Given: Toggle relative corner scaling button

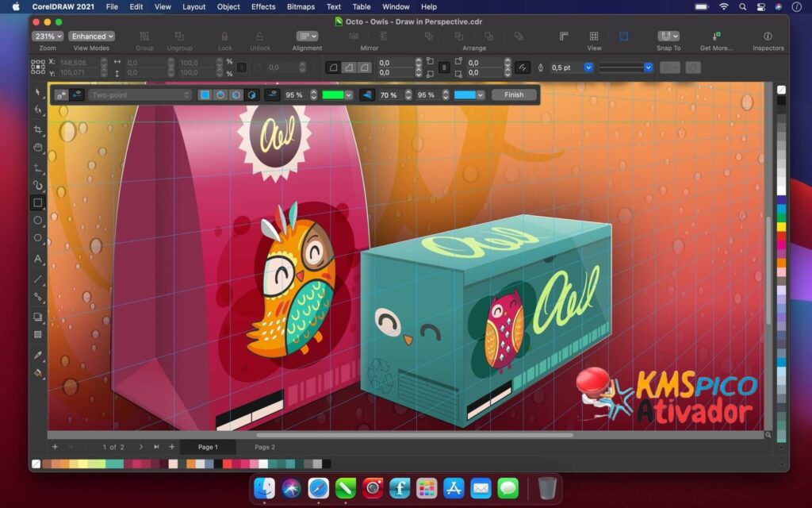Looking at the screenshot, I should click(522, 67).
